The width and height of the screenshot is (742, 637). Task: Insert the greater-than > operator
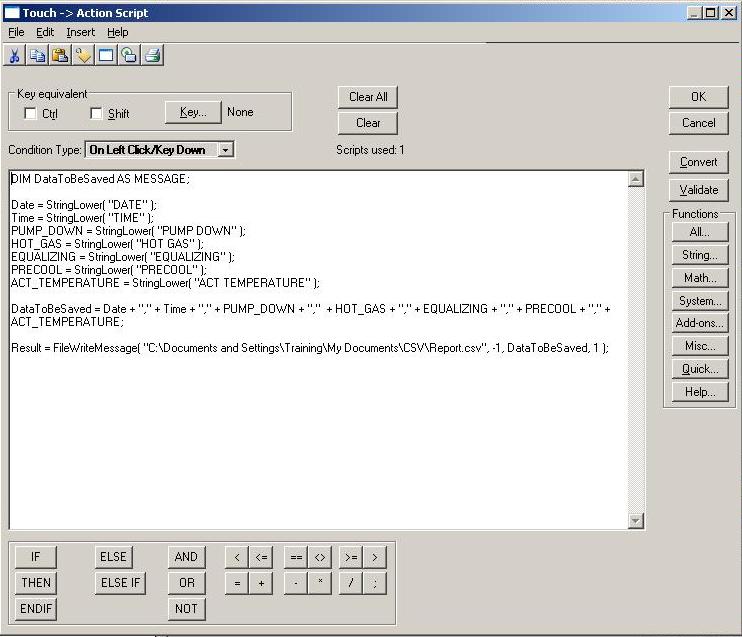375,557
